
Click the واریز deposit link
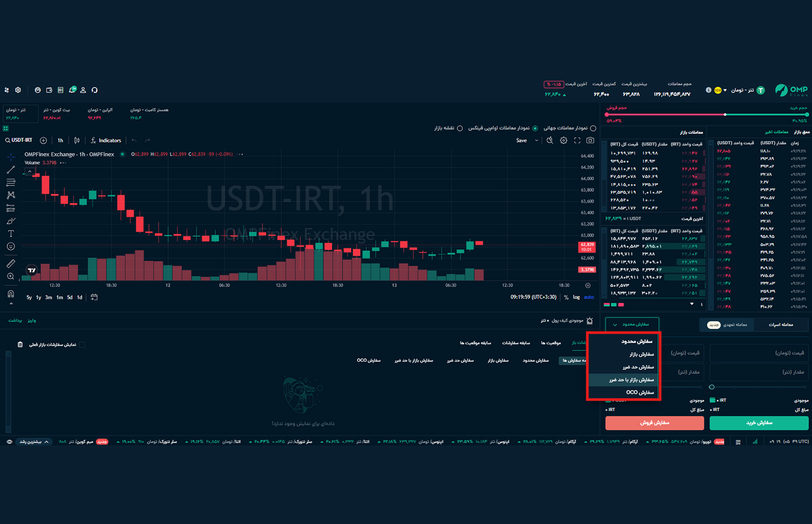tap(32, 321)
